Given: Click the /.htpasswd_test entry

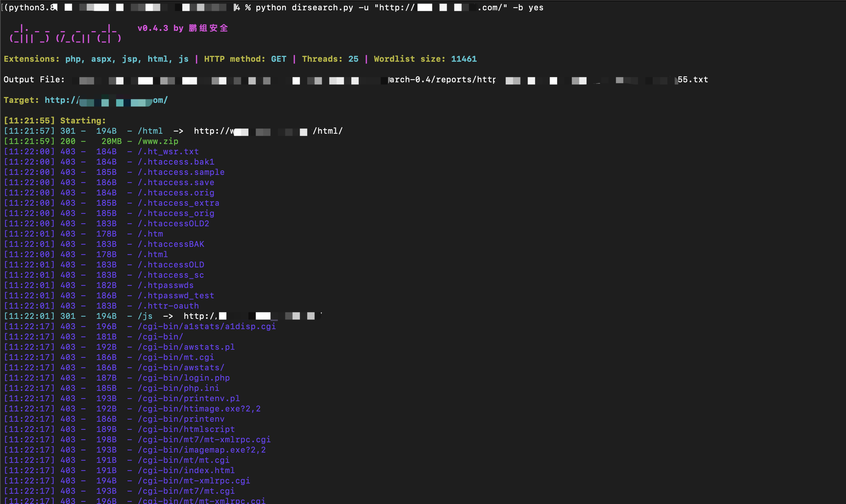Looking at the screenshot, I should [176, 296].
